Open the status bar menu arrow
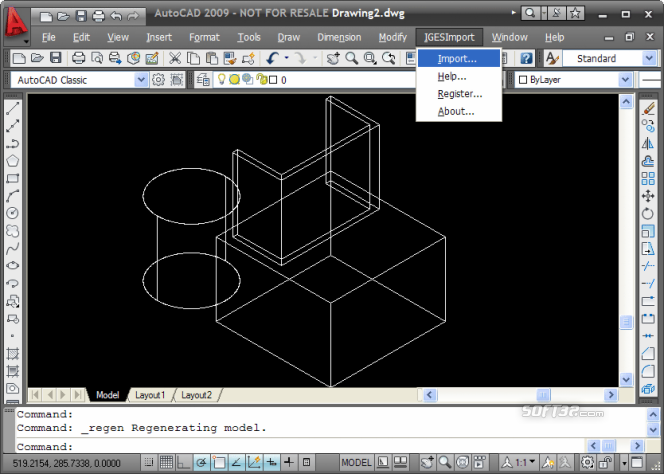The width and height of the screenshot is (664, 474). pos(624,463)
